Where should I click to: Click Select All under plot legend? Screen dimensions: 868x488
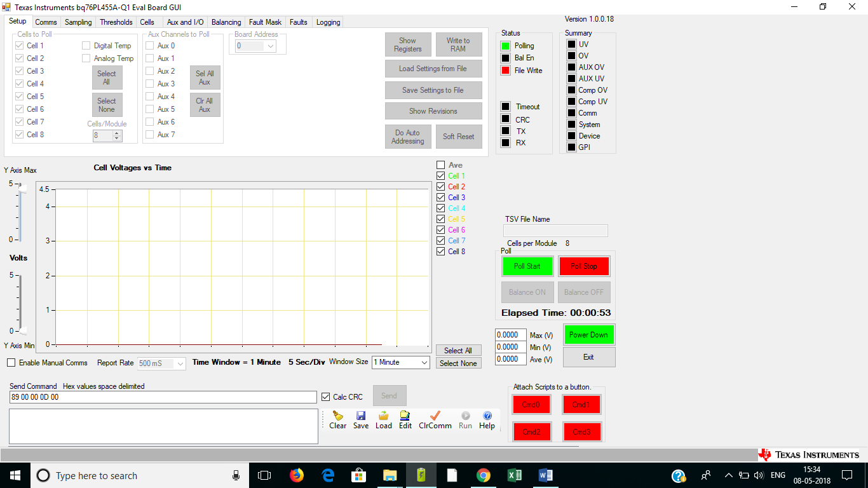[x=458, y=351]
